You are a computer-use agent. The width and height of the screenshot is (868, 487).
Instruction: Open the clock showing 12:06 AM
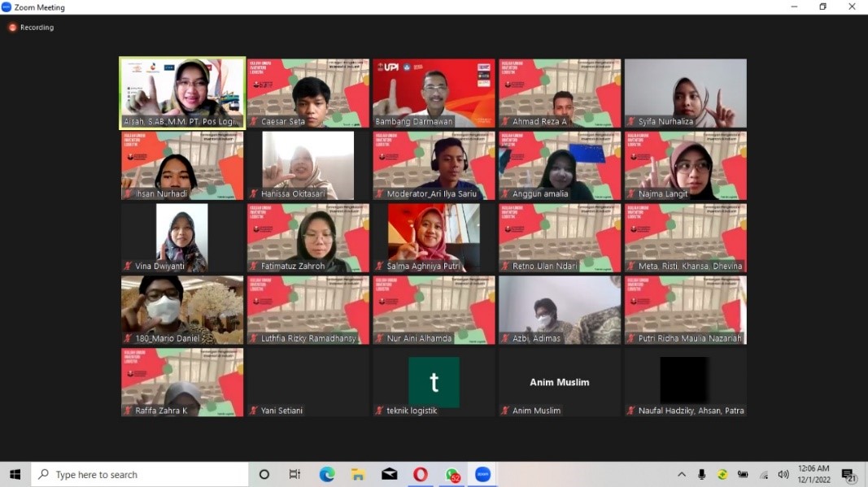tap(813, 474)
